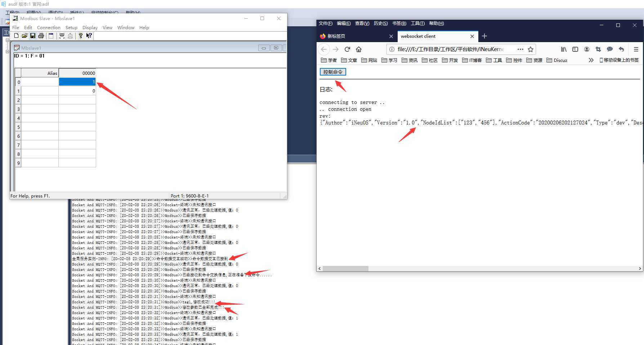This screenshot has width=644, height=345.
Task: Open the Connection menu in Modbus Slave
Action: 49,27
